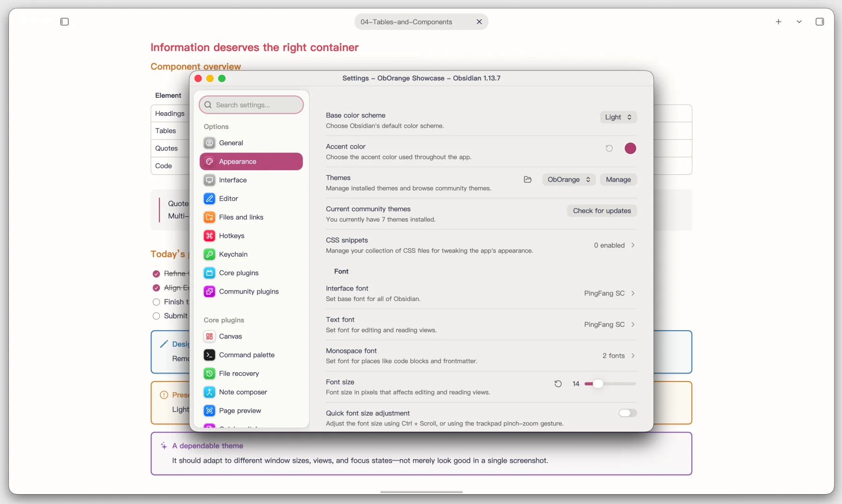
Task: Click the Hotkeys command-key icon
Action: pos(210,236)
